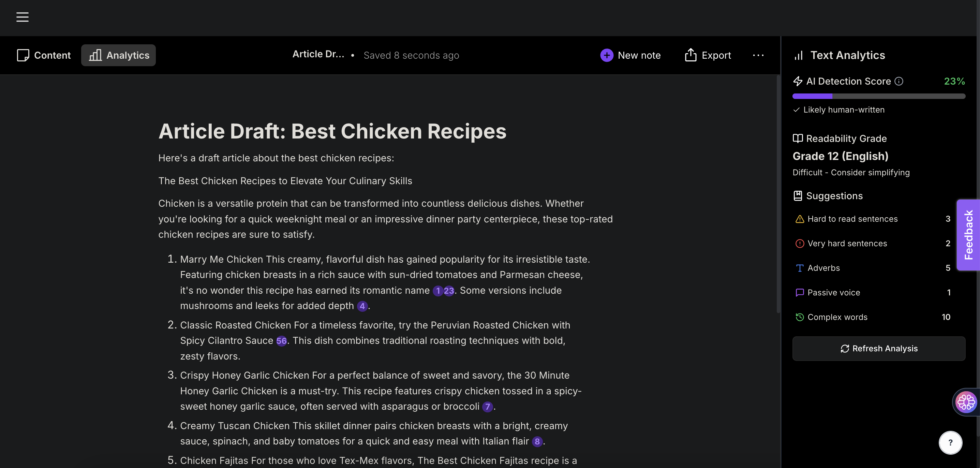
Task: Click the purple plus New note icon
Action: [x=606, y=55]
